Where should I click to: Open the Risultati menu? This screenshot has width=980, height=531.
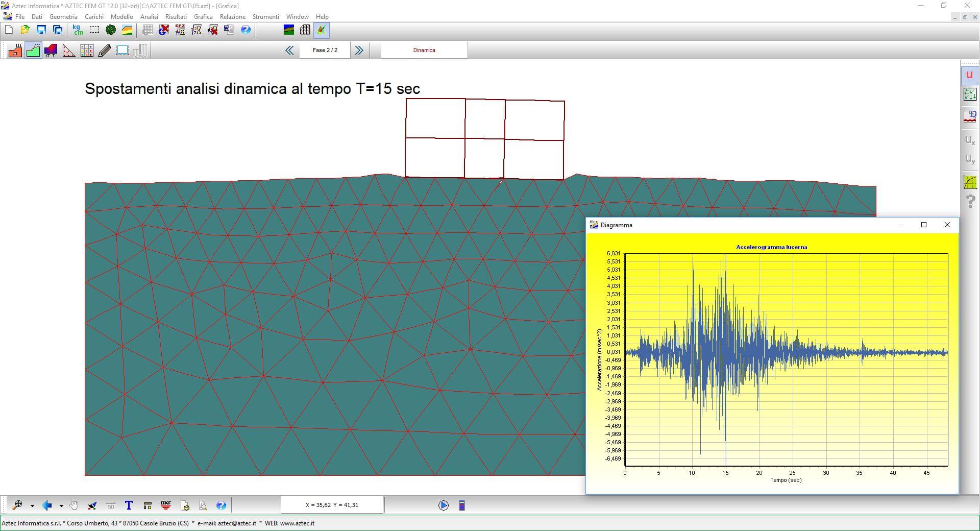coord(176,17)
